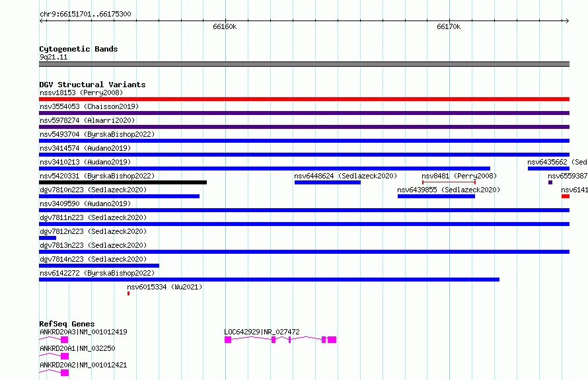
Task: Click the short blue dgv7812n223 variant bar
Action: 48,238
